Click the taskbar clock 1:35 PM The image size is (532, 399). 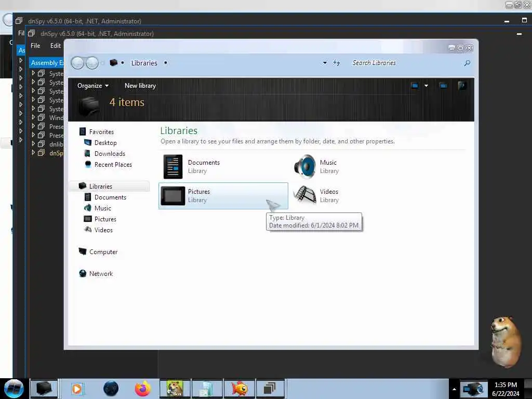point(506,385)
